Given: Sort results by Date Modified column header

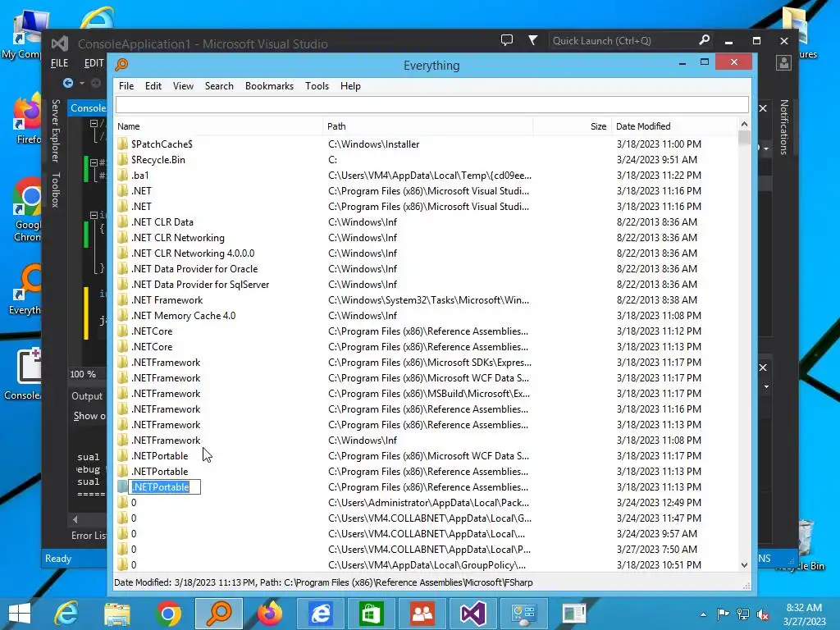Looking at the screenshot, I should coord(674,126).
